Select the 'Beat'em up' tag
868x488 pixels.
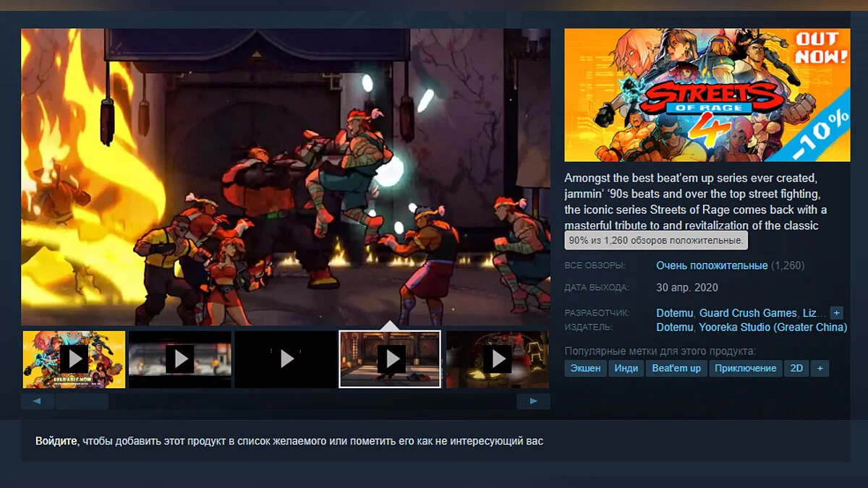(676, 368)
